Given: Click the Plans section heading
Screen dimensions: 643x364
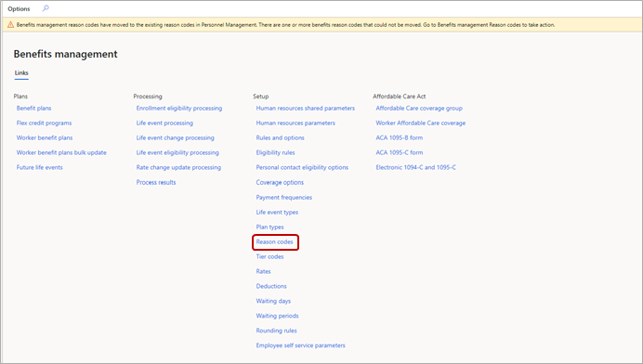Looking at the screenshot, I should coord(20,97).
